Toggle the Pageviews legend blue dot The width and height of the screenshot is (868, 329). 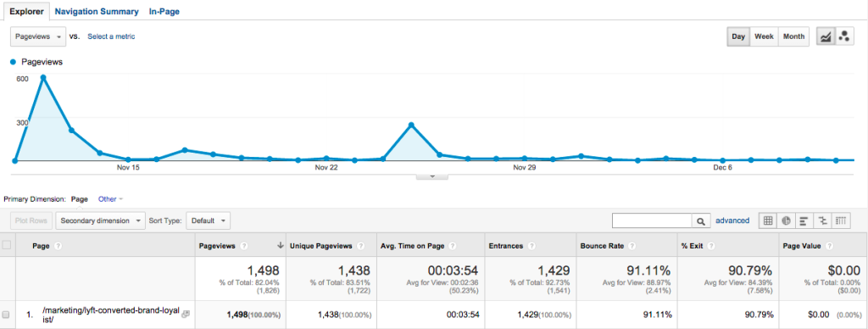13,62
